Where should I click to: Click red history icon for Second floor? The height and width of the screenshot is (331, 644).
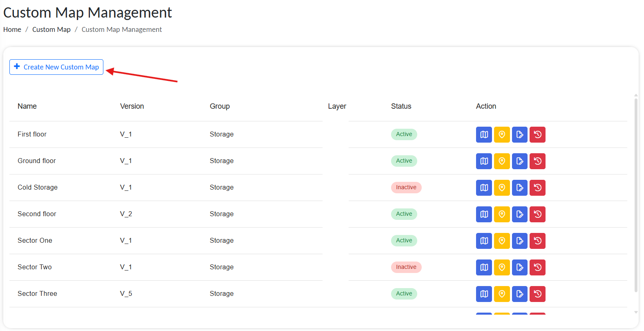pyautogui.click(x=538, y=214)
